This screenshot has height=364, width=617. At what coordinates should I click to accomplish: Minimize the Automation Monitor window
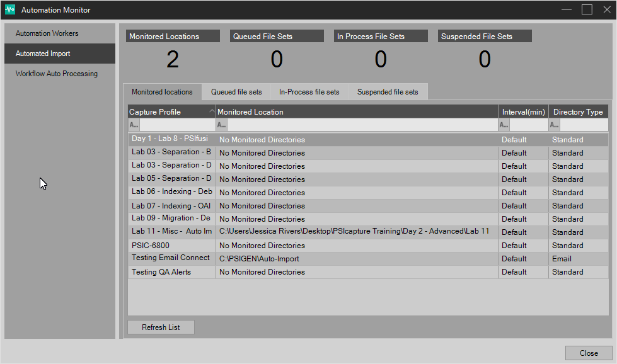tap(567, 9)
